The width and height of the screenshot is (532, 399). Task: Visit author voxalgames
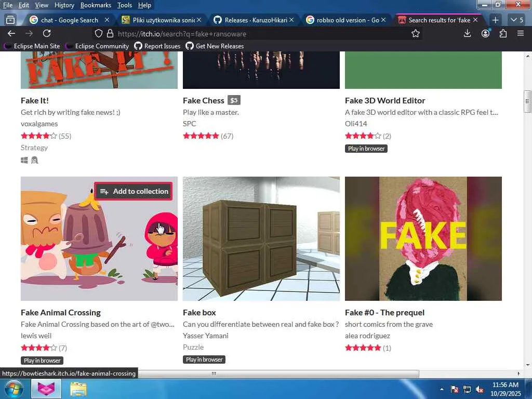[39, 124]
